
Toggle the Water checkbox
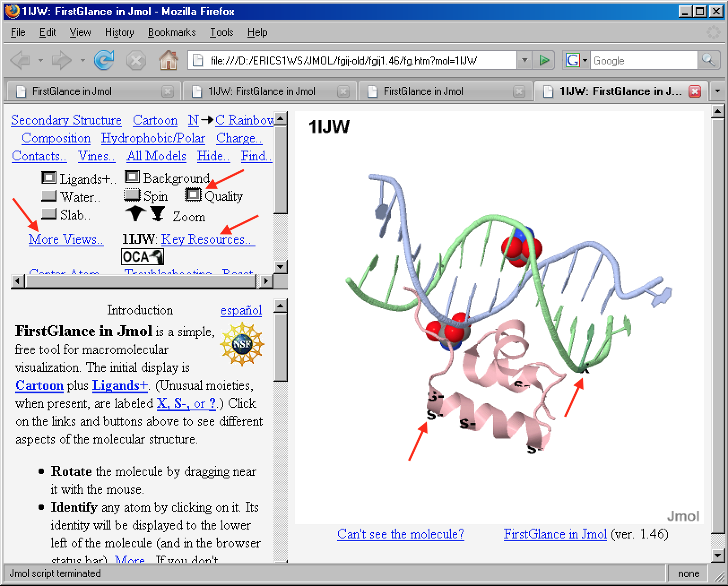click(x=49, y=196)
